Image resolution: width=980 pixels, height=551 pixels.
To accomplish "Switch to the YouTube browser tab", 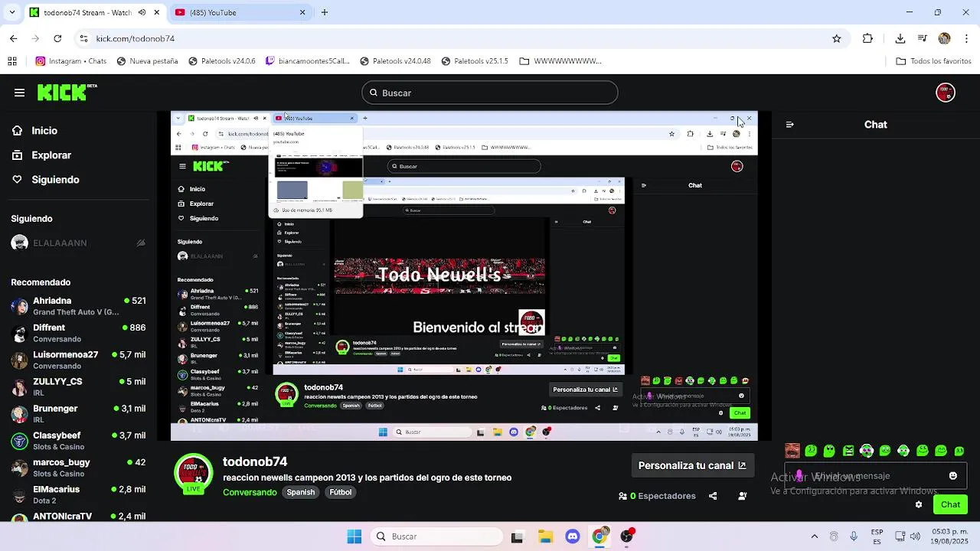I will pyautogui.click(x=240, y=12).
